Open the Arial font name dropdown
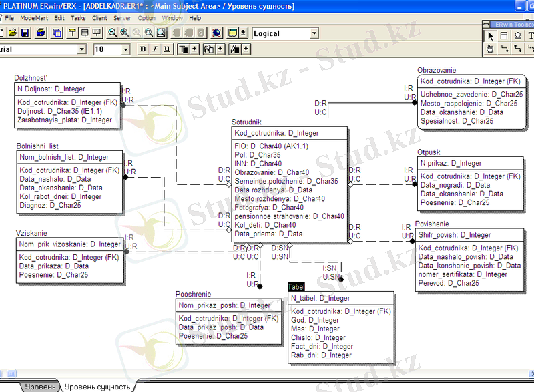 tap(81, 49)
